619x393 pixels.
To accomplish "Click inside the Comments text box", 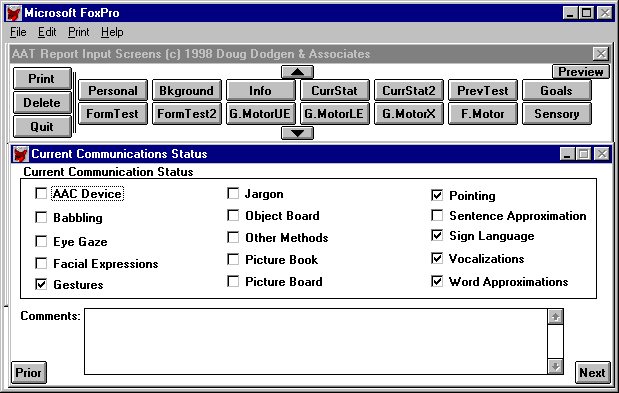I will pyautogui.click(x=316, y=342).
